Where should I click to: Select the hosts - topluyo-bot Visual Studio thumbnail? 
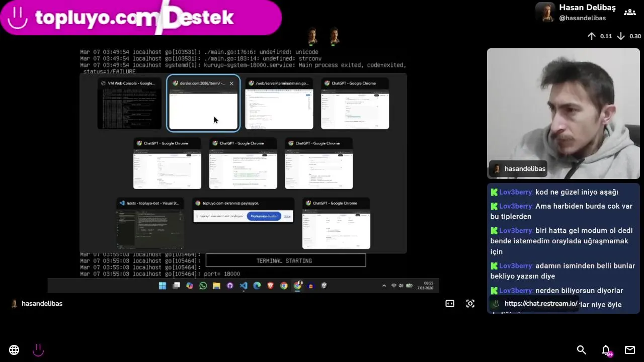(150, 223)
